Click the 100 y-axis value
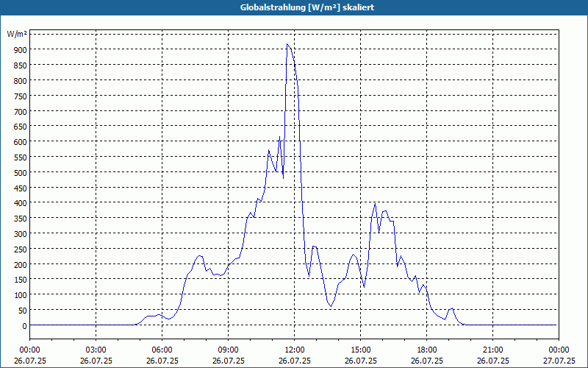 21,295
